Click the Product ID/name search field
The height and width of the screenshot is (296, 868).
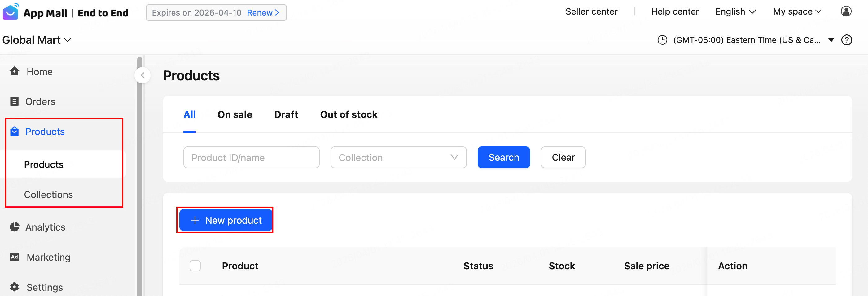(251, 157)
